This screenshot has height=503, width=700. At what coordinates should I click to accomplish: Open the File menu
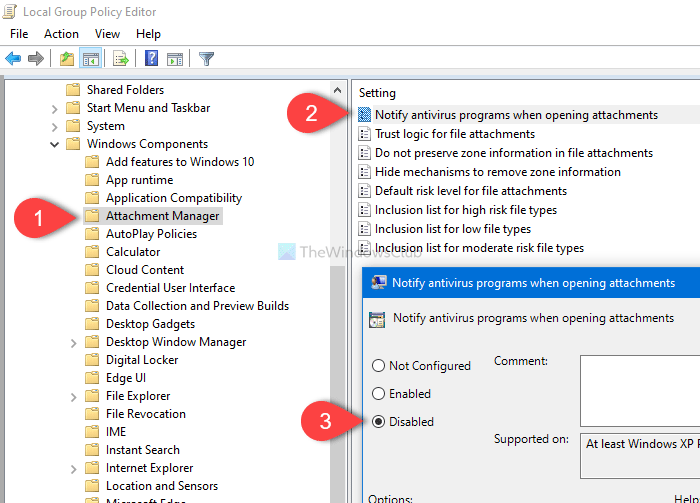(19, 34)
